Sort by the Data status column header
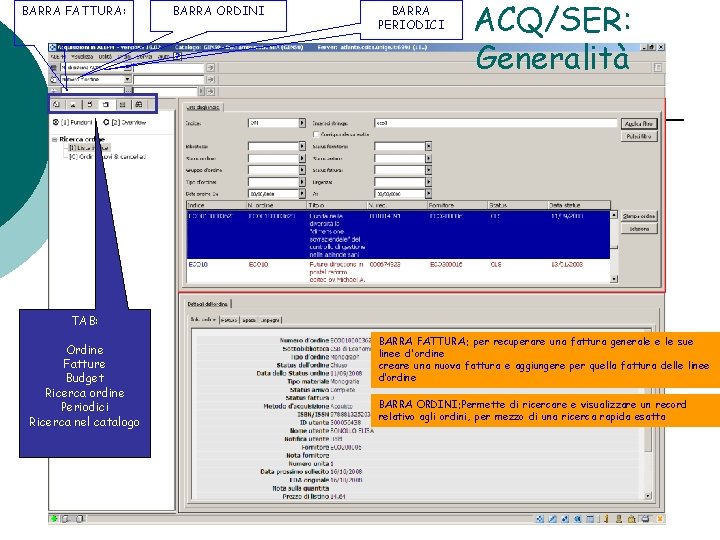The image size is (720, 540). (x=579, y=205)
